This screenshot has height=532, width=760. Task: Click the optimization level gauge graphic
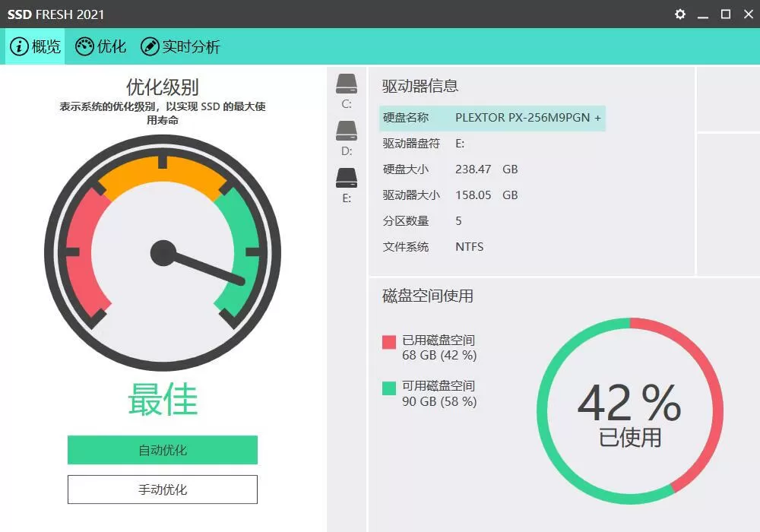click(x=162, y=251)
